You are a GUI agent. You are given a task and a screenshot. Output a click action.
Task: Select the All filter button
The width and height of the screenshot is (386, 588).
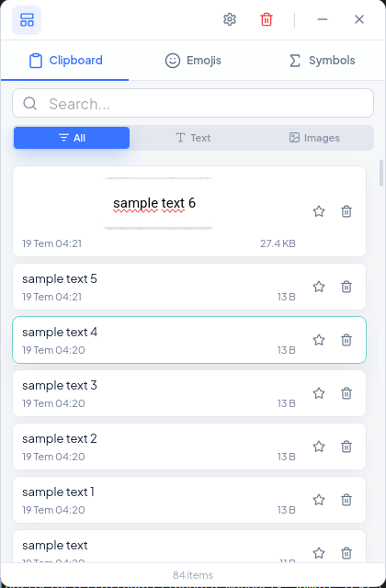pos(72,138)
